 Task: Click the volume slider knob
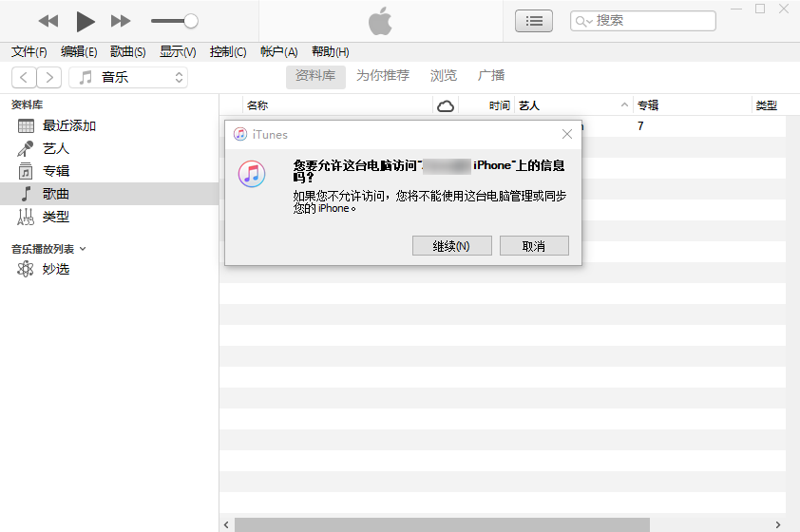pos(191,21)
